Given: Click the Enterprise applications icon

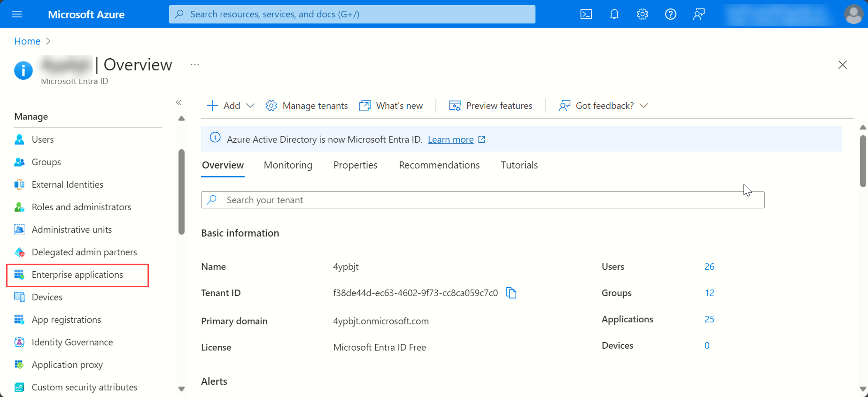Looking at the screenshot, I should [x=19, y=275].
